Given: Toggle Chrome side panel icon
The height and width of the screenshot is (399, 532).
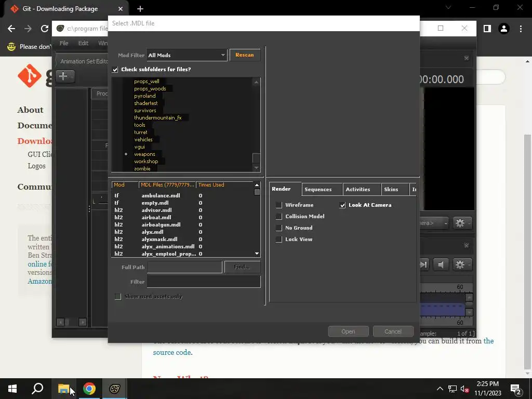Looking at the screenshot, I should pos(487,29).
